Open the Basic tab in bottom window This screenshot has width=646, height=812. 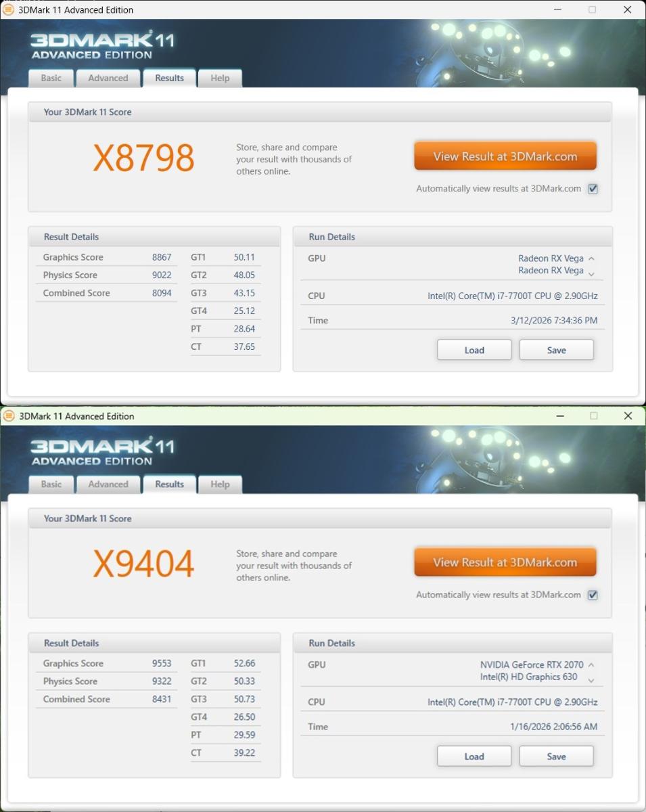pyautogui.click(x=51, y=484)
